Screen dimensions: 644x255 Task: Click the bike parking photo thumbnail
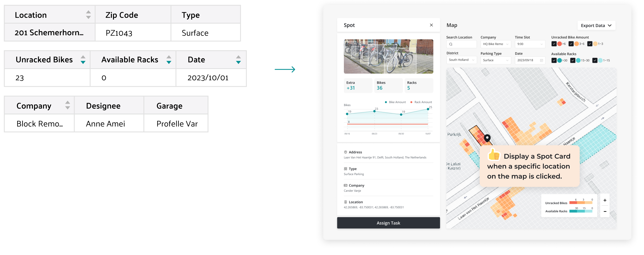(388, 56)
